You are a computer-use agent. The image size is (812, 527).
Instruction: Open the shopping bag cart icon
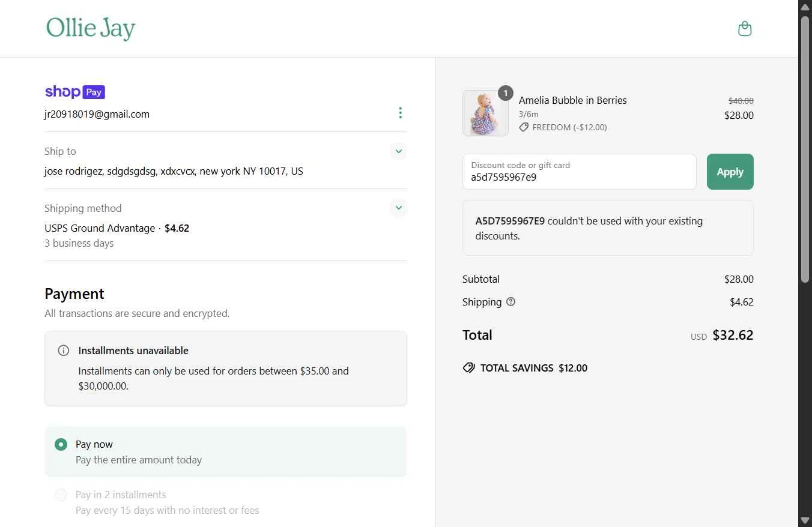pos(745,29)
